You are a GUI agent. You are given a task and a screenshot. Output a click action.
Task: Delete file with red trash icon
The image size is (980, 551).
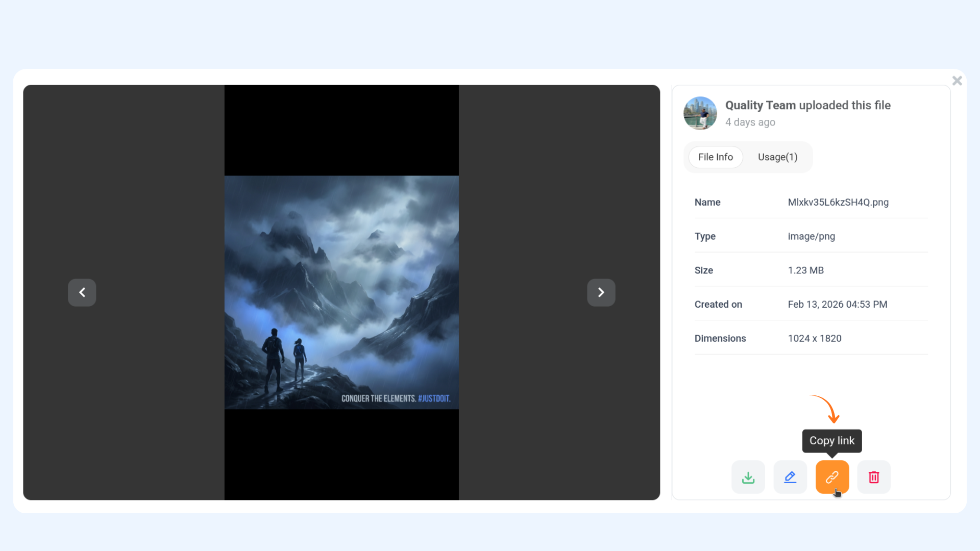(x=874, y=478)
